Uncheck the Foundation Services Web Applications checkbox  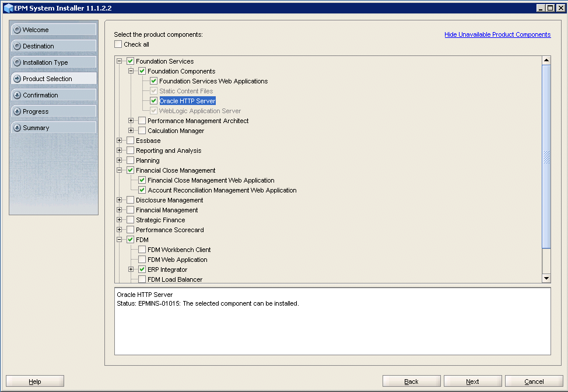click(153, 81)
